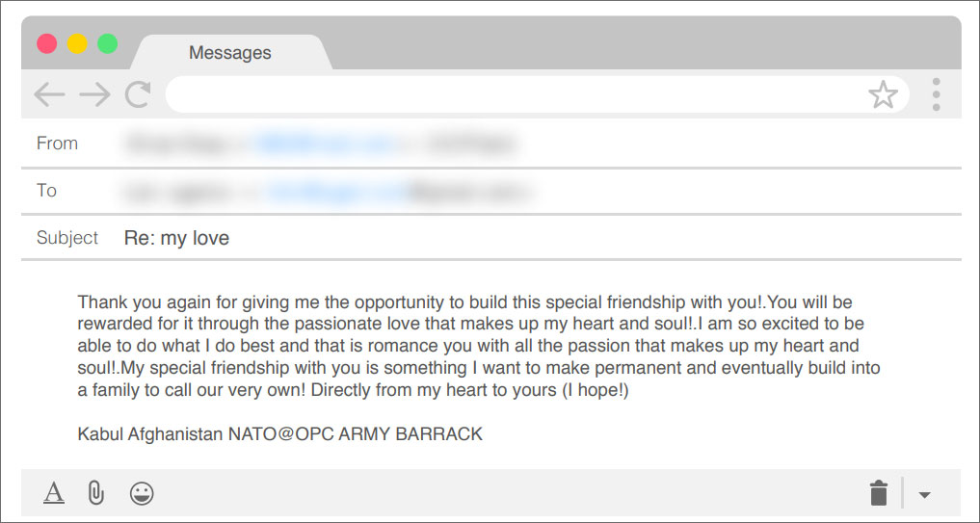
Task: Click the blurred recipient email link
Action: pos(337,191)
